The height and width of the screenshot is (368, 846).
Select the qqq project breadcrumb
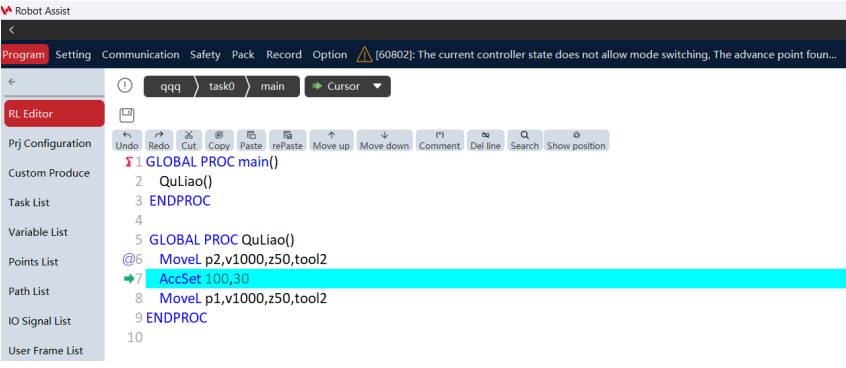170,86
